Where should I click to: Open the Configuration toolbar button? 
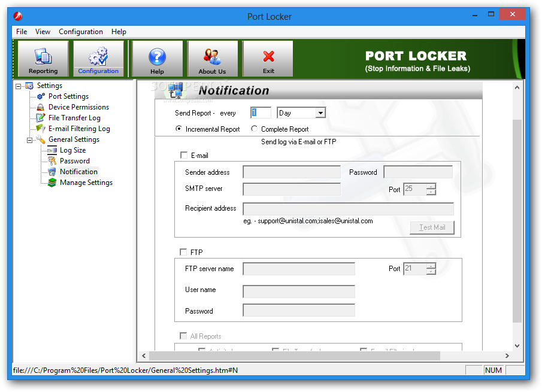click(x=98, y=59)
